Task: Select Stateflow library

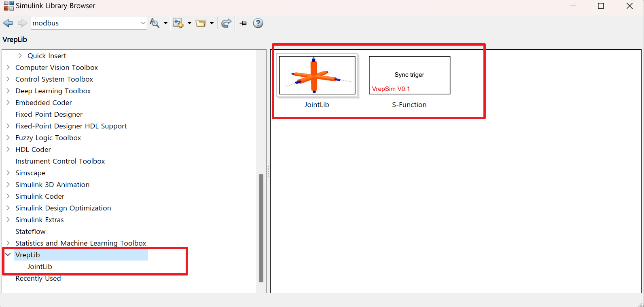Action: tap(30, 231)
